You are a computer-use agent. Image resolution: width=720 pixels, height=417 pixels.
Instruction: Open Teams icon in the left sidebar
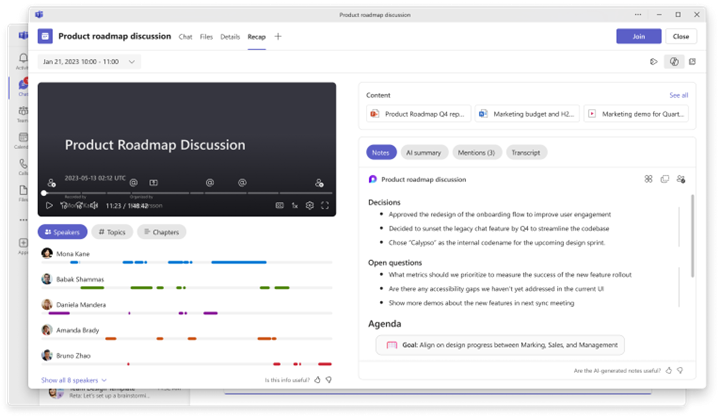coord(23,114)
